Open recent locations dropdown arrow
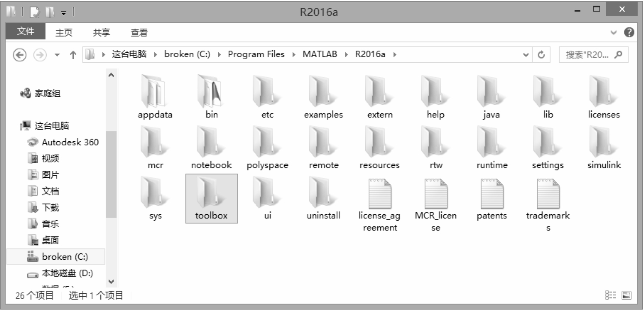The image size is (644, 310). pyautogui.click(x=57, y=55)
